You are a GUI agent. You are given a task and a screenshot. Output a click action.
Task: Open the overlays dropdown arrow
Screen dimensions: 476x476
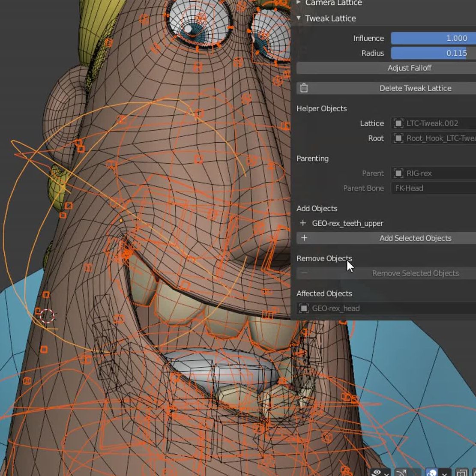coord(444,473)
